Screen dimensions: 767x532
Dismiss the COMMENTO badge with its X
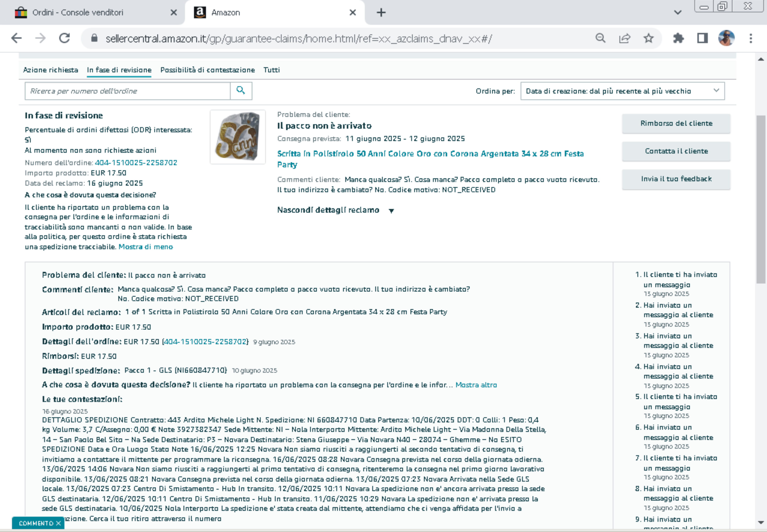59,523
